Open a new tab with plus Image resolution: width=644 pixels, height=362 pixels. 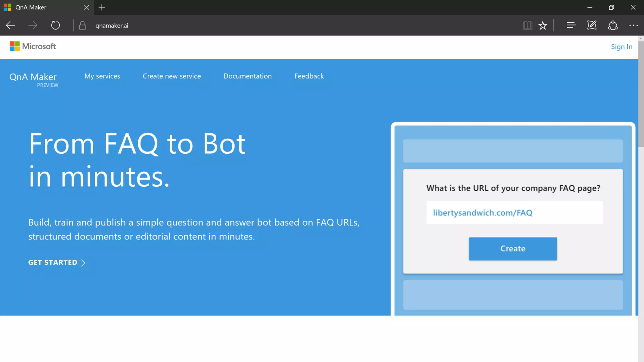pos(102,8)
